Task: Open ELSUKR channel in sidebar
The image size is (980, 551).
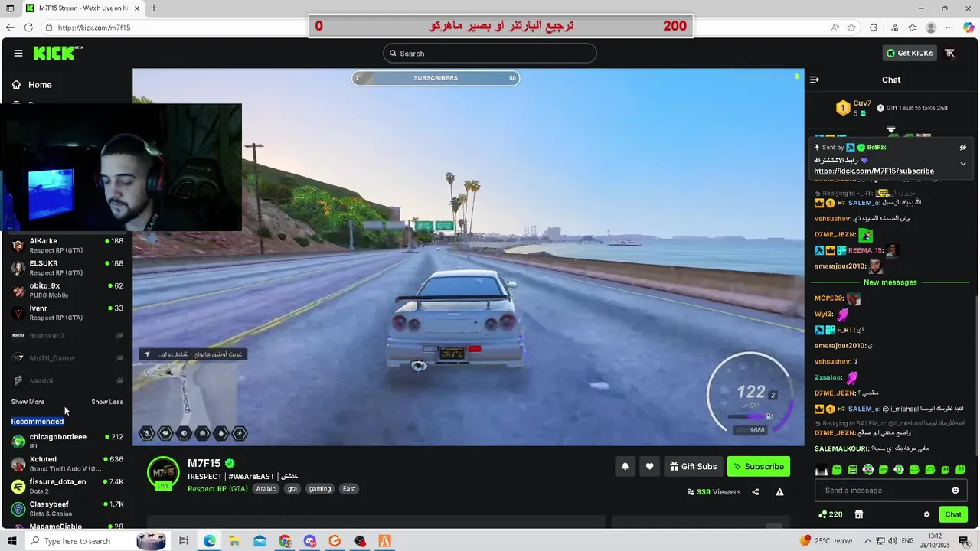Action: pos(67,268)
